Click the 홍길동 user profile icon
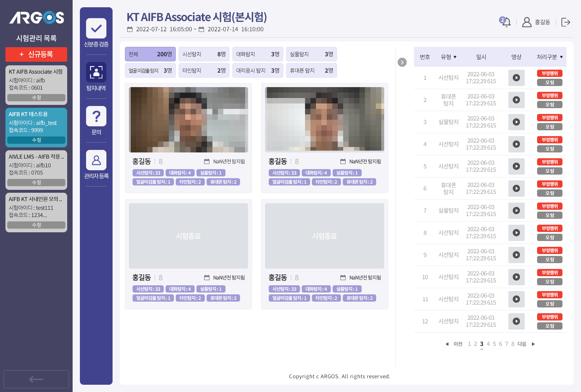This screenshot has width=581, height=392. click(x=527, y=22)
